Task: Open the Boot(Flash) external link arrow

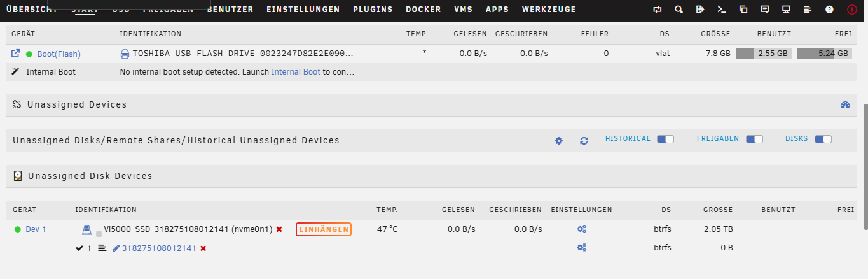Action: pos(16,54)
